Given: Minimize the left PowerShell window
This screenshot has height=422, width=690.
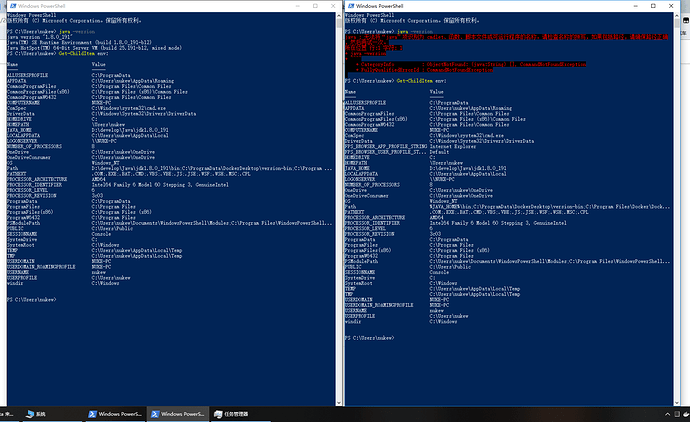Looking at the screenshot, I should click(x=298, y=6).
